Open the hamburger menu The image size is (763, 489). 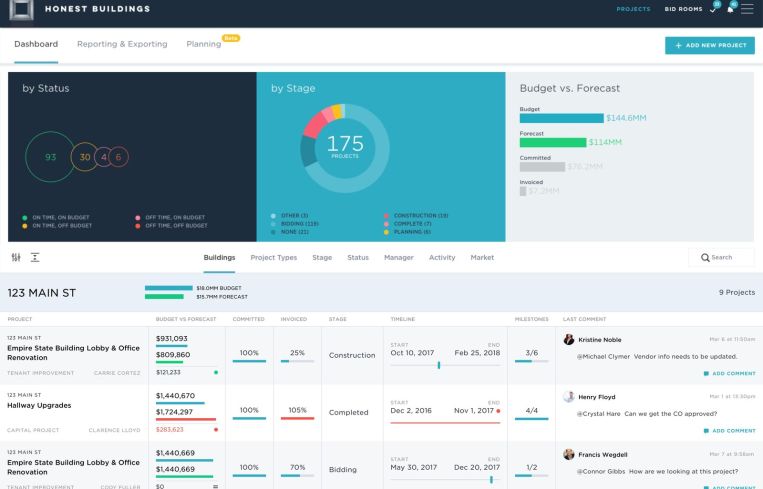(x=748, y=10)
